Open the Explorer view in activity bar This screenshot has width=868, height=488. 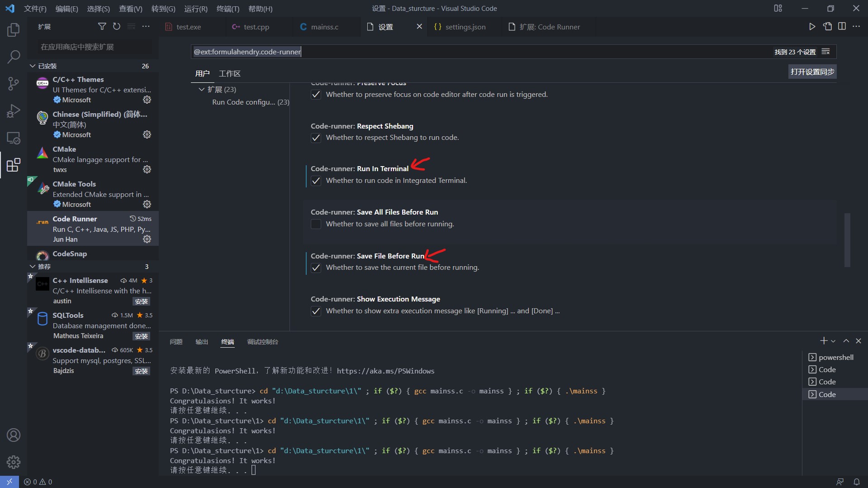click(x=14, y=30)
